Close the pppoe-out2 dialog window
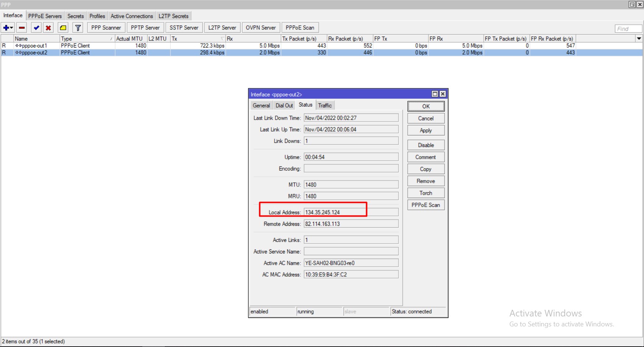Viewport: 644px width, 347px height. pos(443,94)
